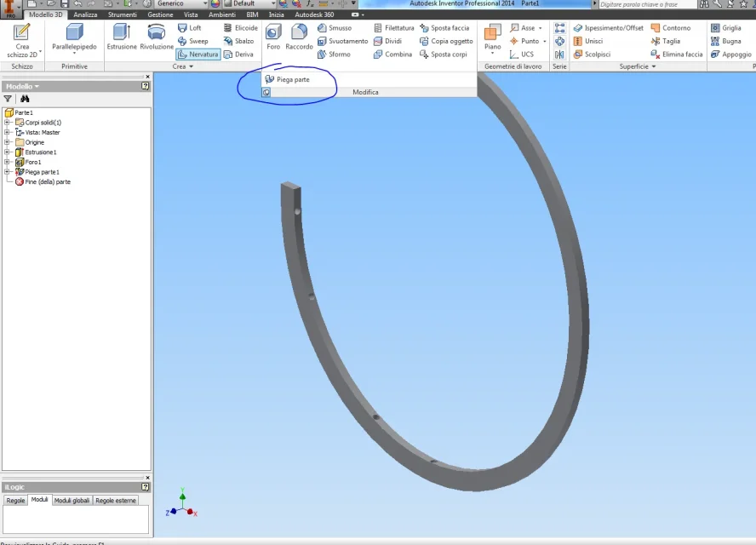This screenshot has width=756, height=545.
Task: Expand the Estrusione1 tree node
Action: pyautogui.click(x=7, y=152)
